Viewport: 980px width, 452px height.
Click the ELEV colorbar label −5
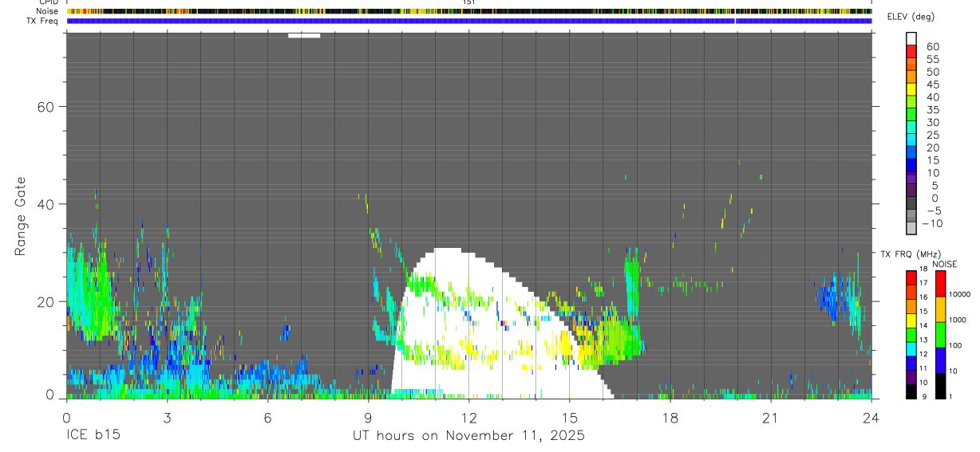click(932, 211)
